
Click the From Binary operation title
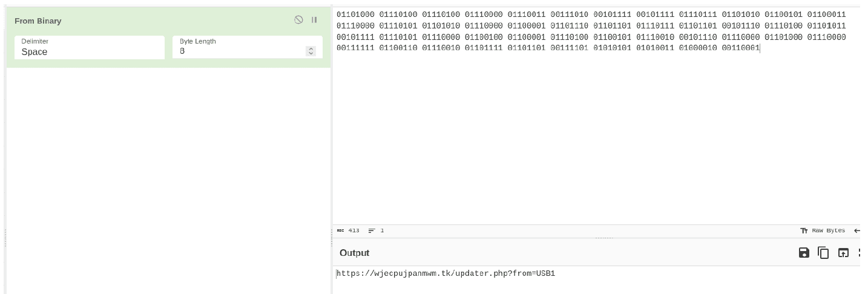click(38, 21)
